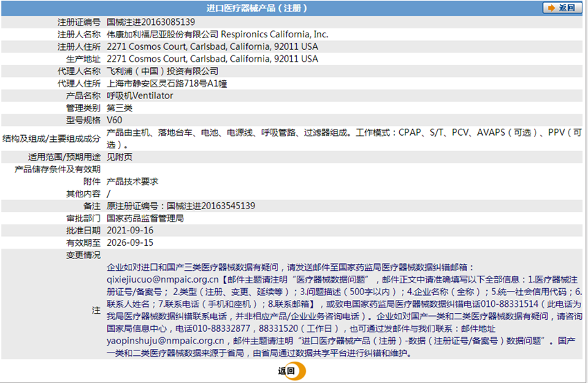Click the 注册证编号 field label
588x383 pixels.
pos(79,22)
